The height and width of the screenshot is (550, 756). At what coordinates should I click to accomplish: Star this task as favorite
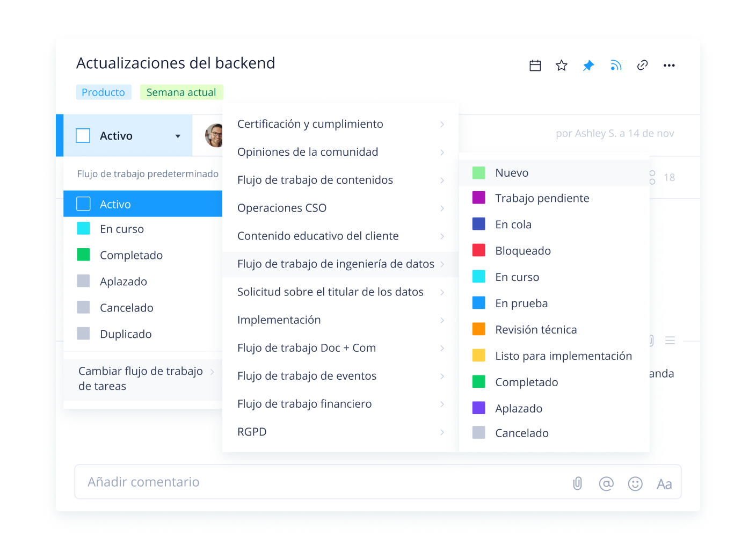tap(562, 66)
